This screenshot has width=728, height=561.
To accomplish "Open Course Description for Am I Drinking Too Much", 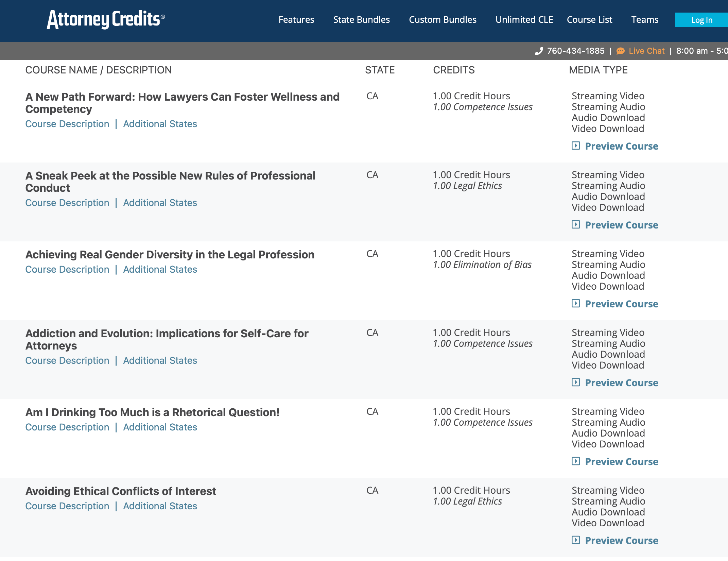I will click(x=67, y=427).
